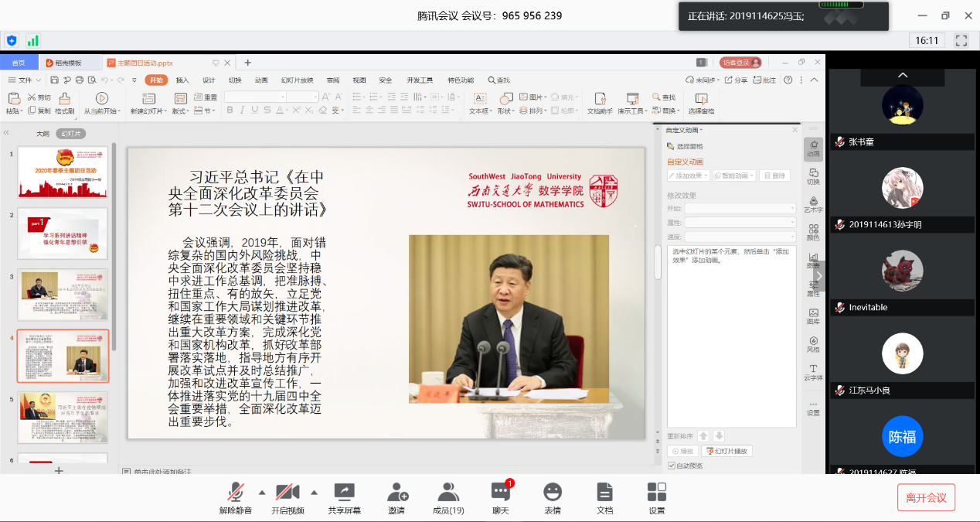980x522 pixels.
Task: Open the Invite icon (邀请)
Action: [396, 493]
